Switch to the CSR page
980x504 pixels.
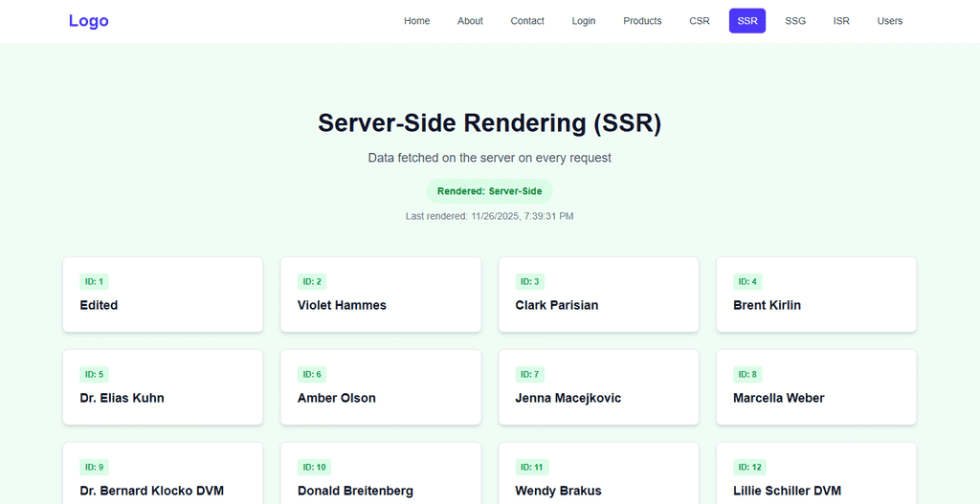click(700, 21)
